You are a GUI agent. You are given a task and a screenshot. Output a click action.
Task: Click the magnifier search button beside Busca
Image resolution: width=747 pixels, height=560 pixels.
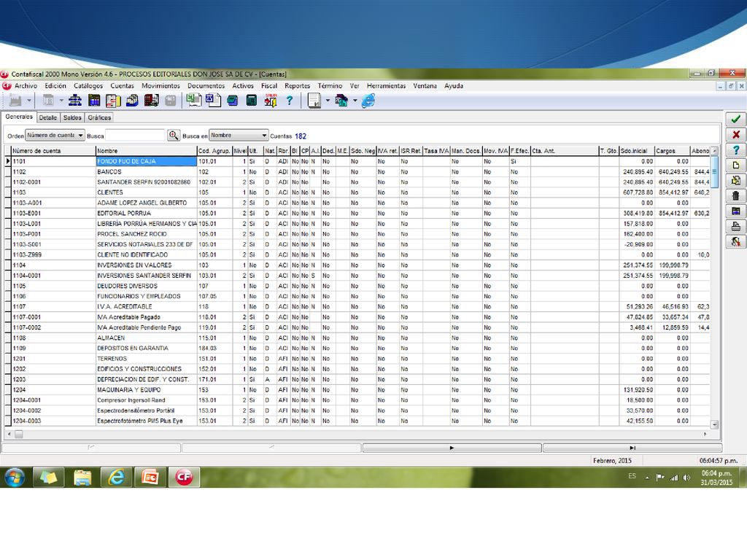click(174, 136)
